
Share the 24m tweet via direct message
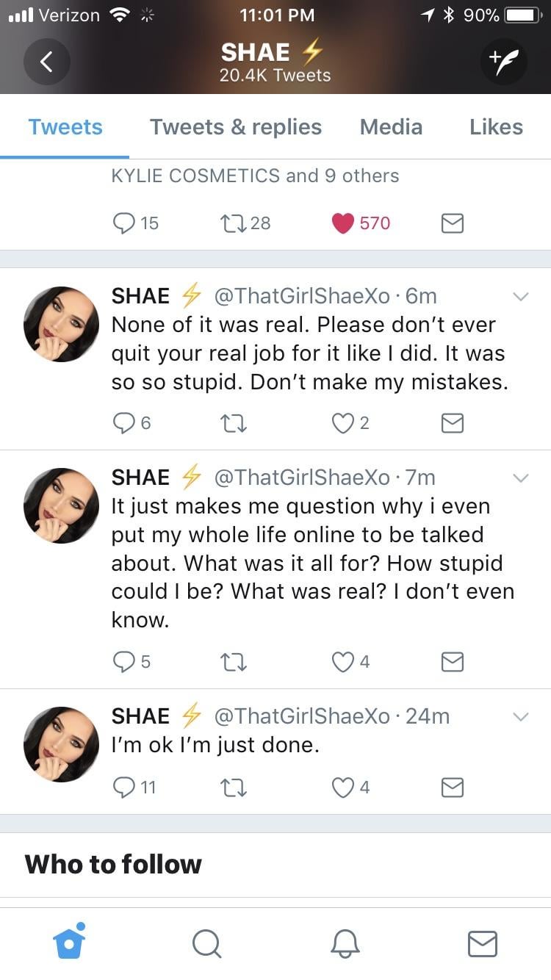click(x=453, y=788)
